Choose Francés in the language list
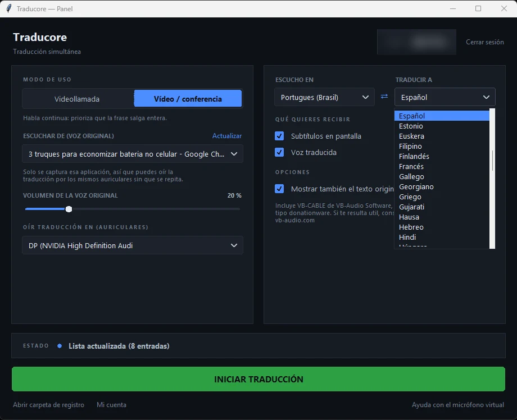This screenshot has height=420, width=517. tap(442, 166)
